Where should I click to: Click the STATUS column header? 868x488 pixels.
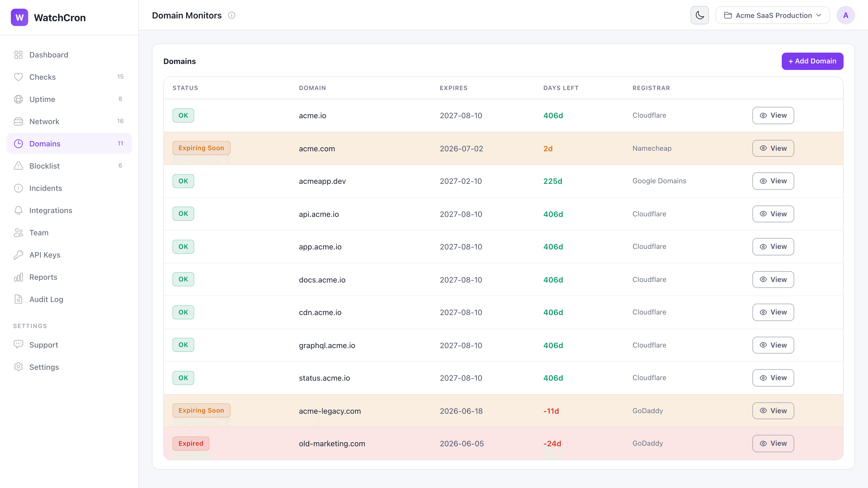tap(185, 88)
